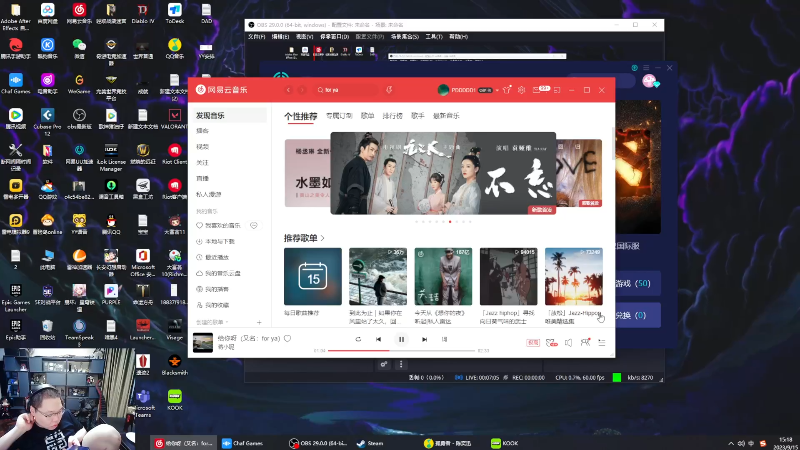Viewport: 800px width, 450px height.
Task: Toggle the lyrics display button
Action: pos(444,339)
